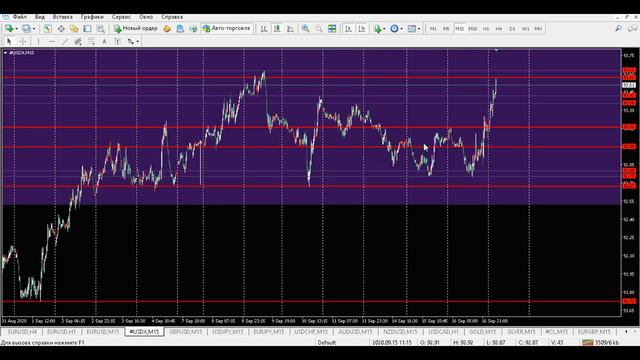Switch to the USDCAD,H1 chart tab

click(443, 332)
